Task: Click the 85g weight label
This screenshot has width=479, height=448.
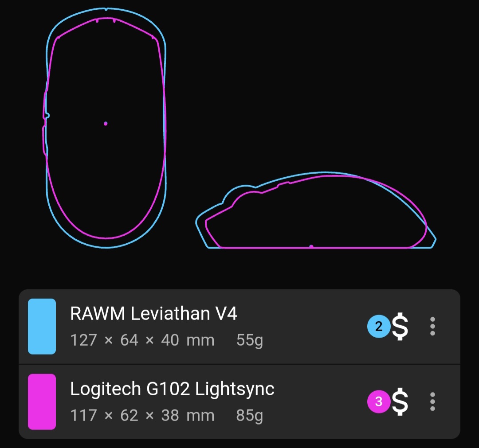Action: pyautogui.click(x=250, y=416)
